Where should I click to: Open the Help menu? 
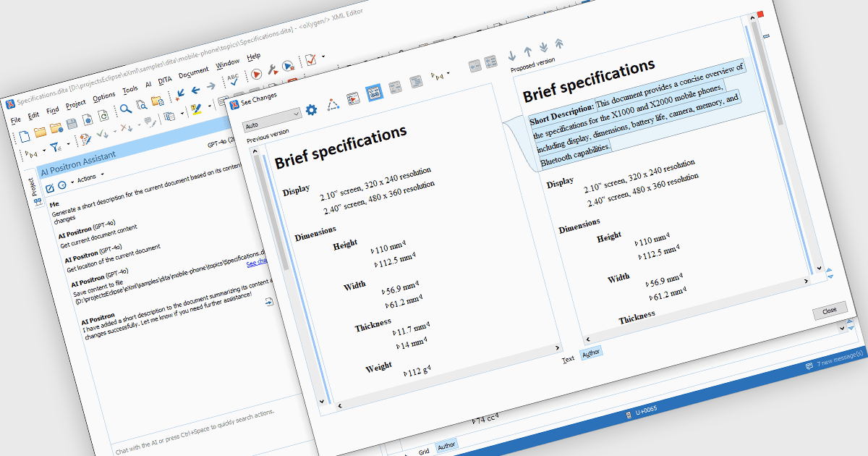(x=253, y=56)
